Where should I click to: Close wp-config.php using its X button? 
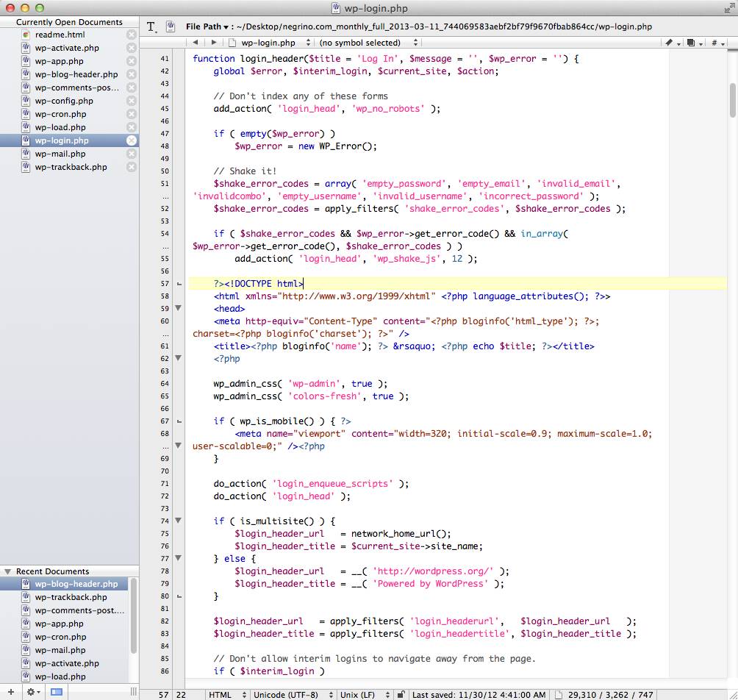pyautogui.click(x=132, y=101)
